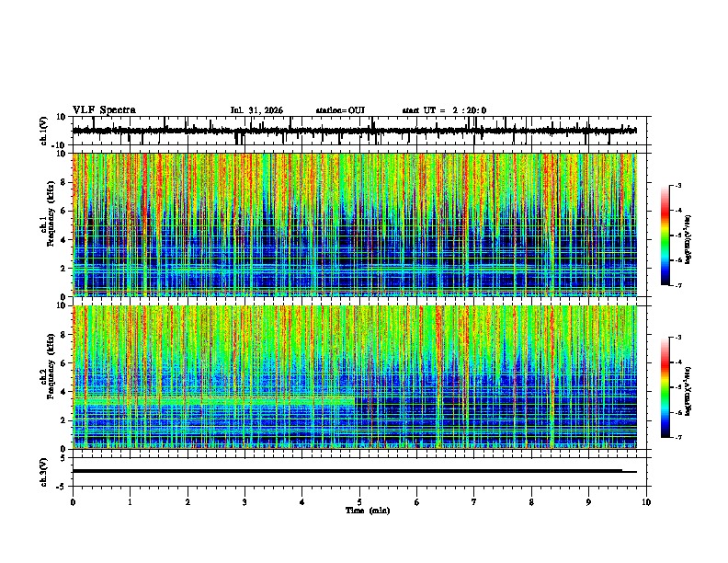This screenshot has width=728, height=563.
Task: Click the "Time (min)" axis title
Action: (368, 511)
